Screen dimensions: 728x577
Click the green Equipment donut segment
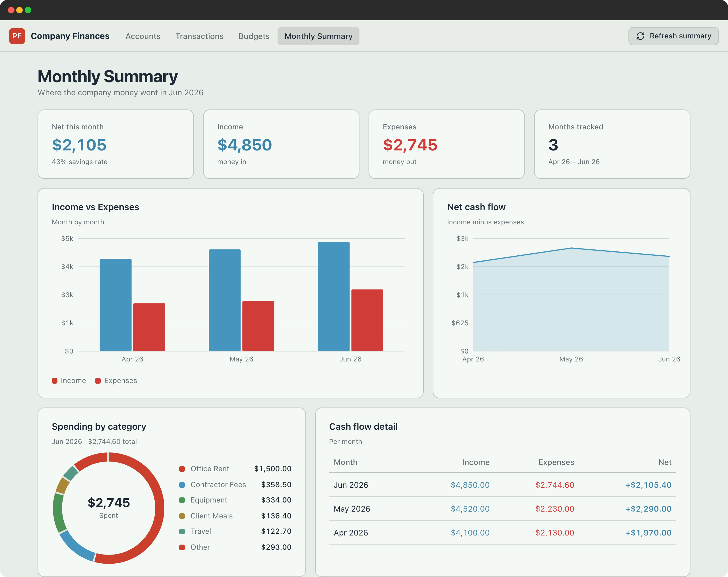[58, 513]
